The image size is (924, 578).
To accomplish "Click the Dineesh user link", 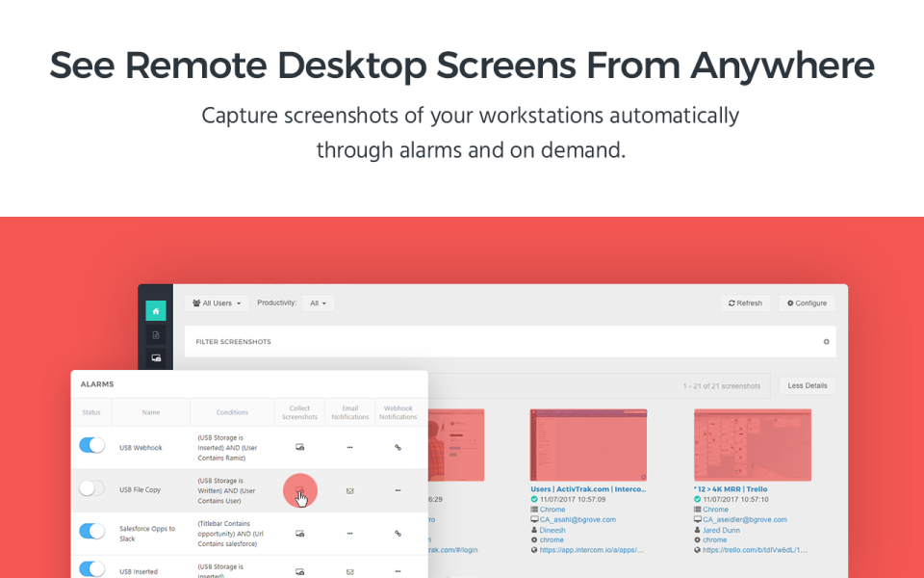I will click(552, 530).
